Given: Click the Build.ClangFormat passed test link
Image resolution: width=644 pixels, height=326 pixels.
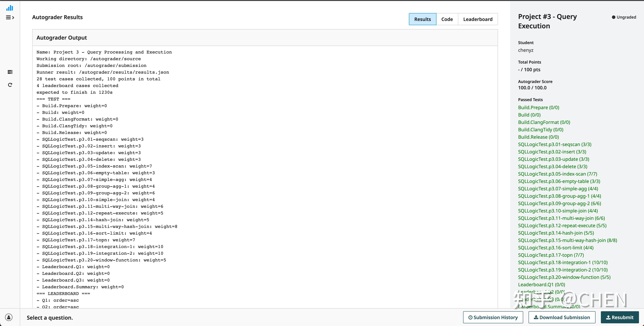Looking at the screenshot, I should tap(544, 122).
